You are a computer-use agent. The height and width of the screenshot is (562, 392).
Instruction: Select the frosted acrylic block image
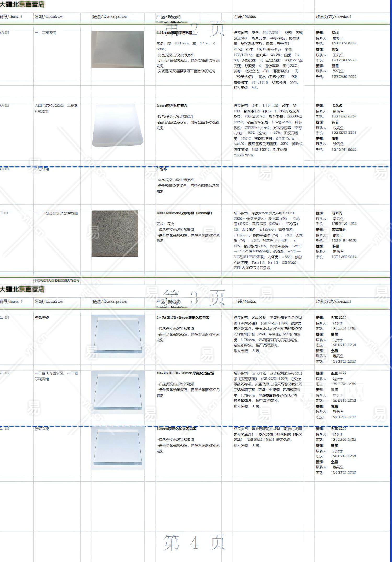[x=118, y=125]
